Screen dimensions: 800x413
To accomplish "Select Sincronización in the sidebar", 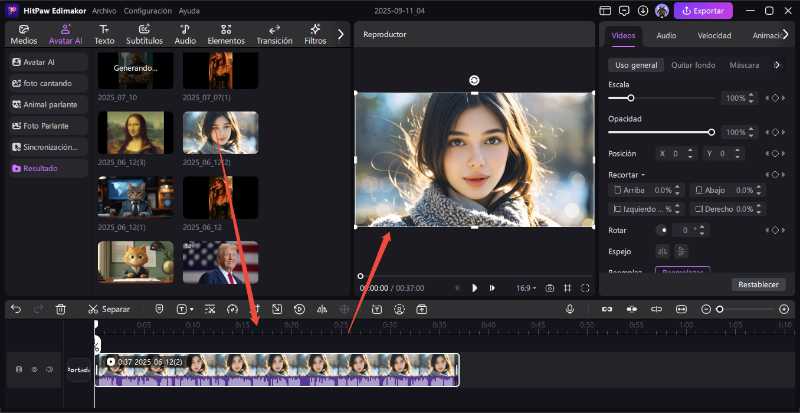I will (48, 147).
